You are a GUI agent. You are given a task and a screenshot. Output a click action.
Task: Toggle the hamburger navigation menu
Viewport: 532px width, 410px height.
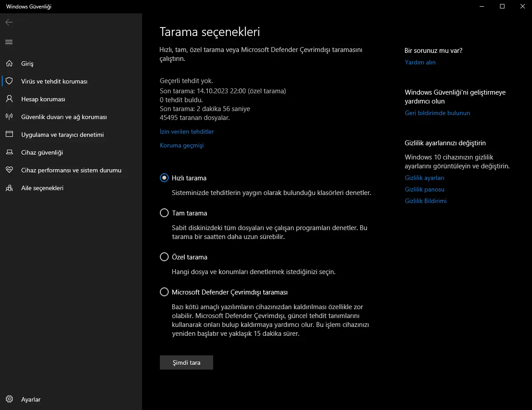9,42
